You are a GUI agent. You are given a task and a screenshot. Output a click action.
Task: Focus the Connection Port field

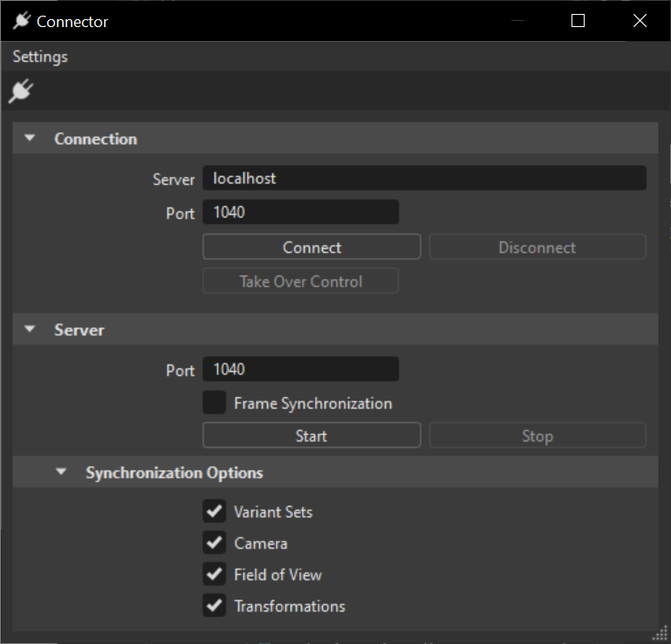coord(300,212)
